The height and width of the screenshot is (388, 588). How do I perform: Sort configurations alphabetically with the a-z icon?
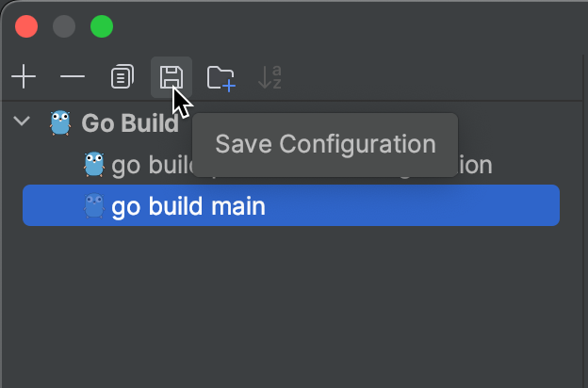pyautogui.click(x=270, y=77)
